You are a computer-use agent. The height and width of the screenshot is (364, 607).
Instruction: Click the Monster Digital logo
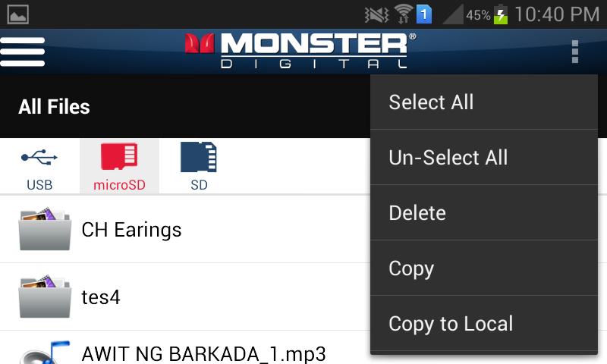click(x=300, y=51)
